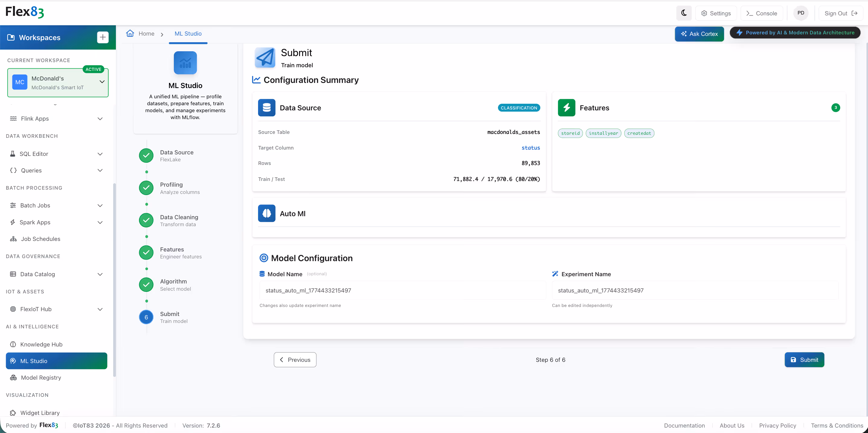
Task: Open the Console
Action: 761,13
